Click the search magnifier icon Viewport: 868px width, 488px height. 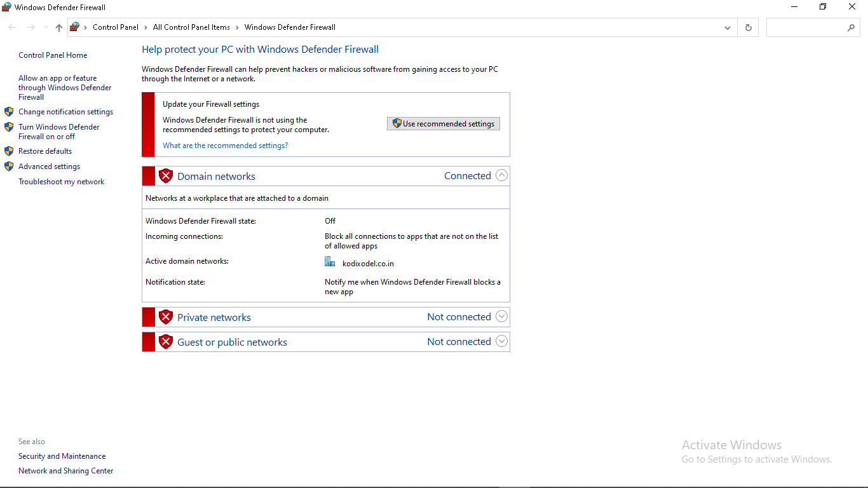pyautogui.click(x=851, y=27)
